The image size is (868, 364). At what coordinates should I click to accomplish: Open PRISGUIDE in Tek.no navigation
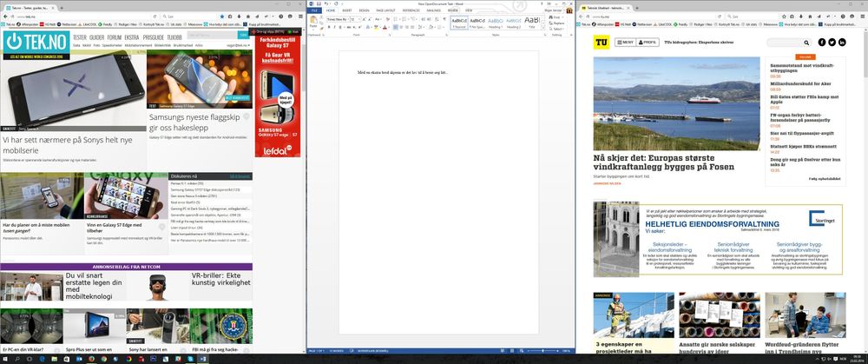point(154,37)
